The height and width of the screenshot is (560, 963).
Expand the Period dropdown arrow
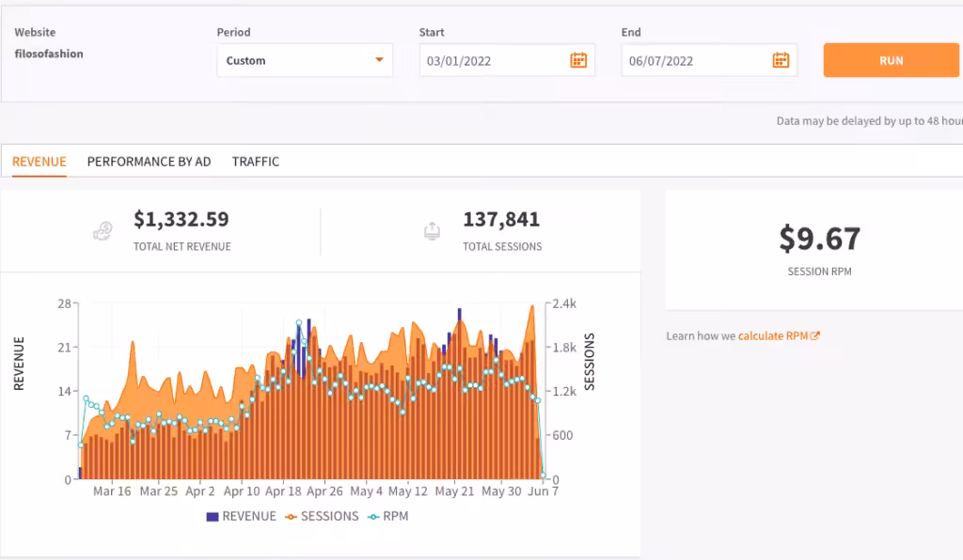(x=380, y=60)
